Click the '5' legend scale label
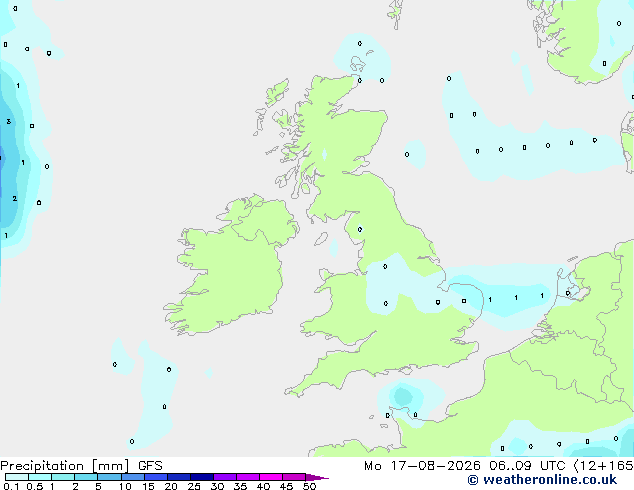This screenshot has width=634, height=490. coord(98,486)
